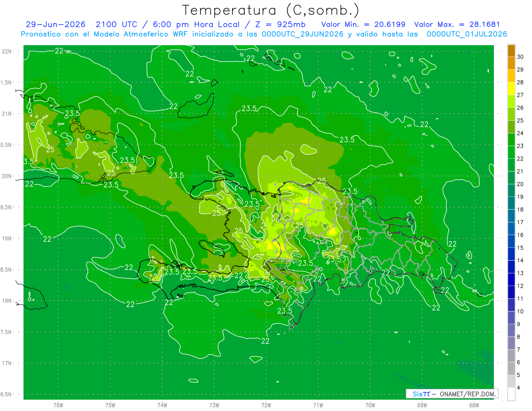The image size is (532, 411).
Task: Click the "7.5N" latitude axis label
Action: (x=7, y=332)
